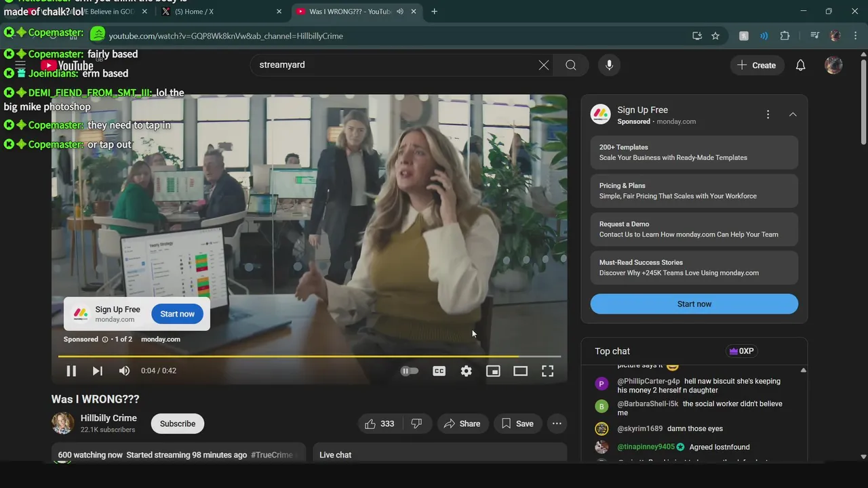Enter fullscreen mode
This screenshot has width=868, height=488.
547,371
